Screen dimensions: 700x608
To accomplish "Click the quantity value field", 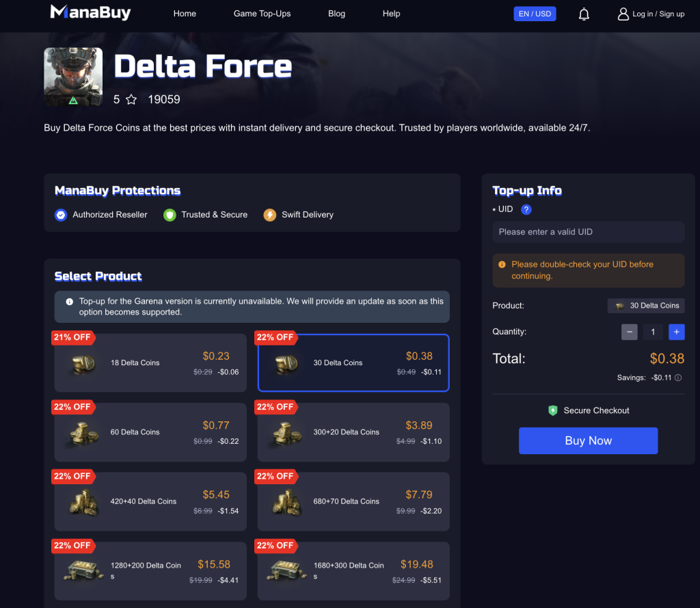I will (653, 332).
